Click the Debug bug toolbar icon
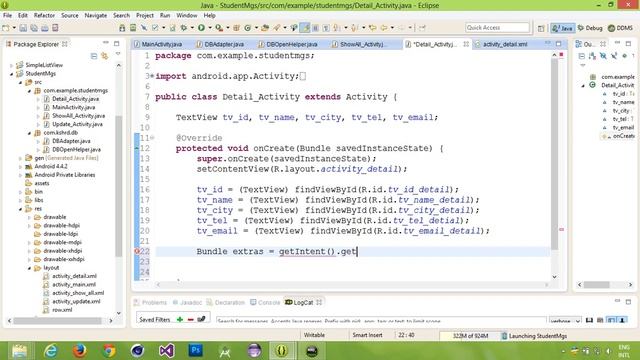The height and width of the screenshot is (360, 640). pos(184,28)
